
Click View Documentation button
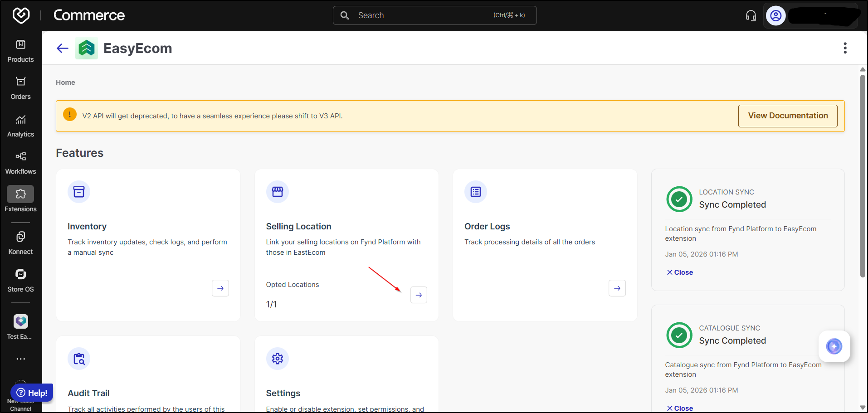(787, 116)
